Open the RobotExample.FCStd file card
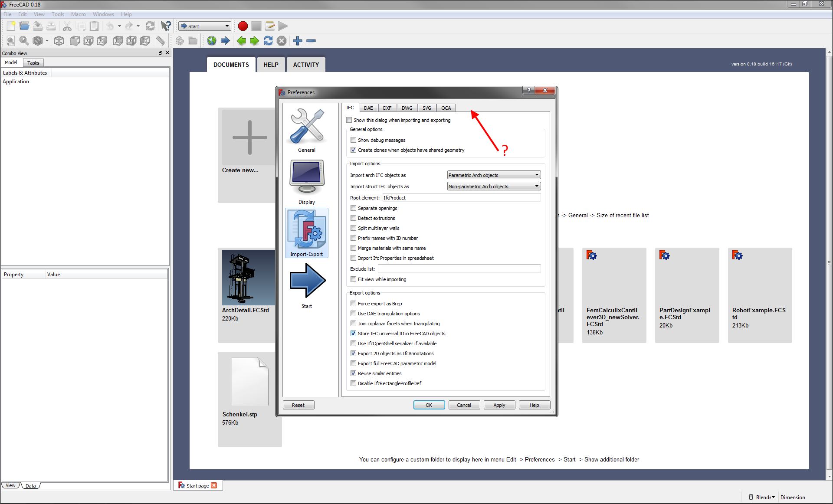Image resolution: width=833 pixels, height=504 pixels. 760,295
